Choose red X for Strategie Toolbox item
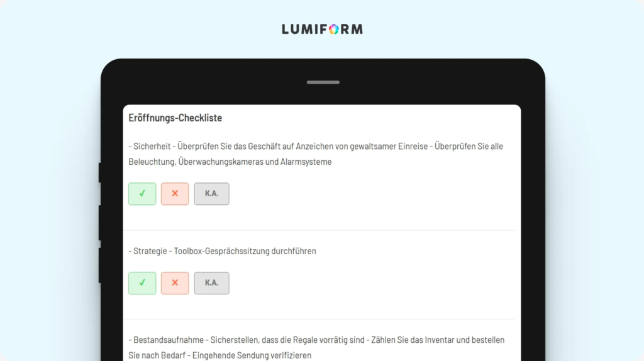Viewport: 644px width, 361px height. coord(175,283)
